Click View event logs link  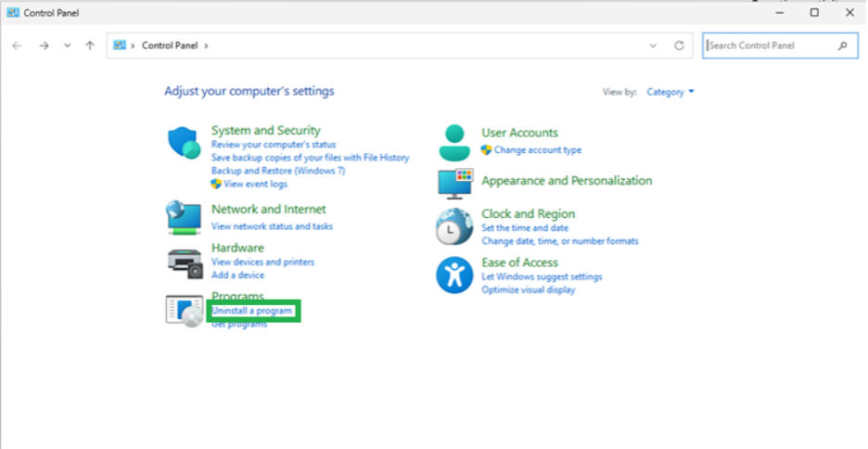(255, 185)
